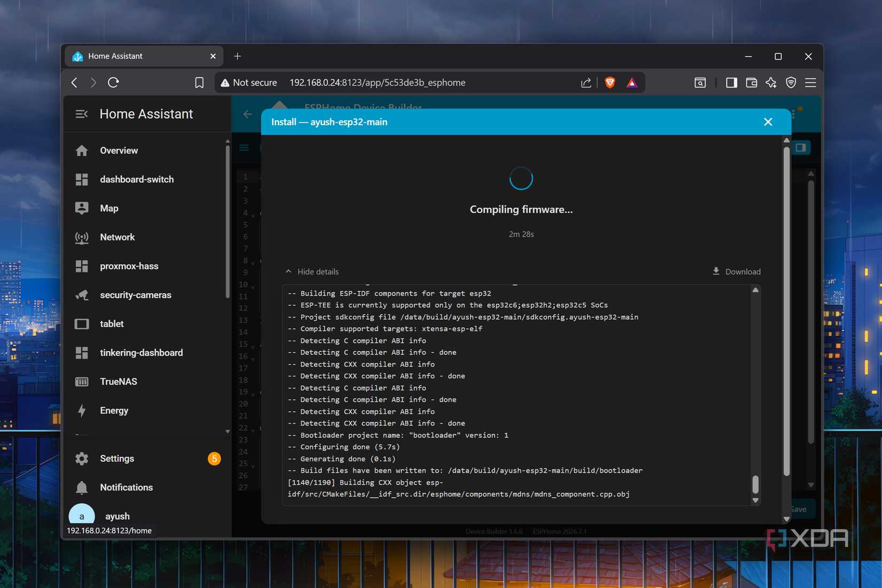The width and height of the screenshot is (882, 588).
Task: Open the Notifications bell icon
Action: click(82, 488)
